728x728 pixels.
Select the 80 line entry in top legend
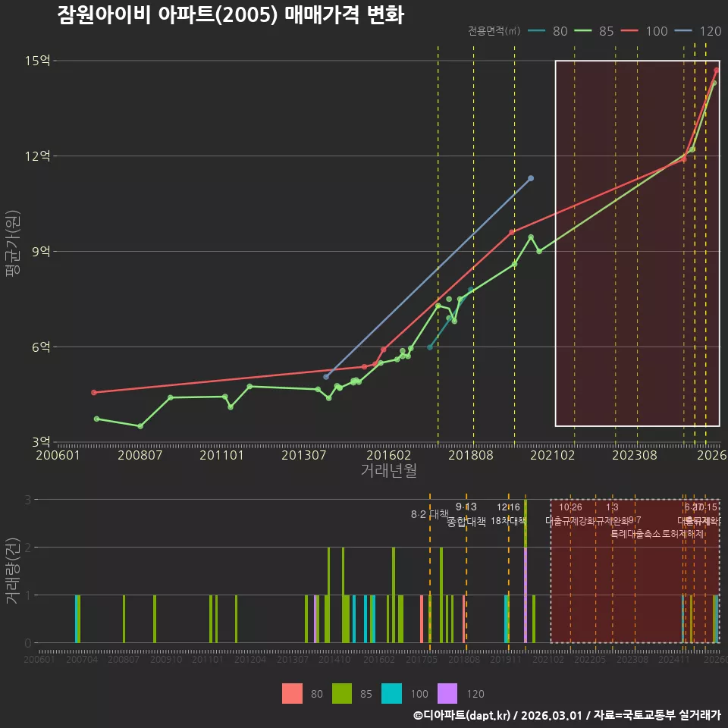point(548,31)
